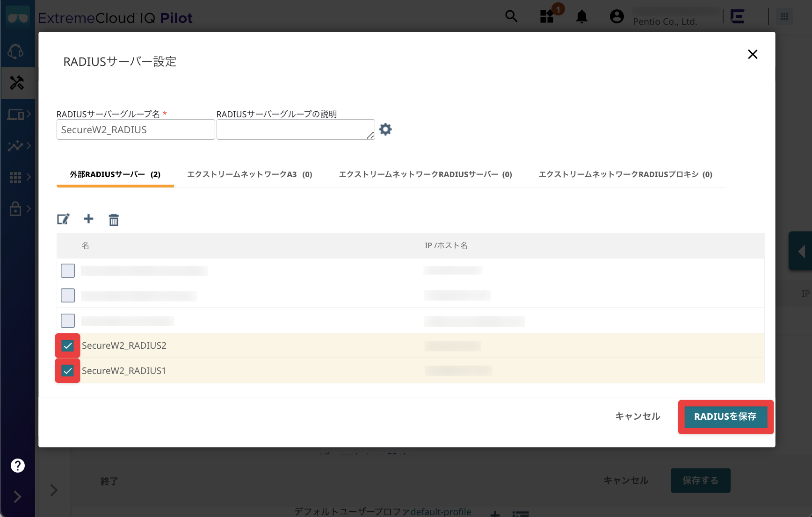Click the SecureW2_RADIUS2 row name
The height and width of the screenshot is (517, 812).
pos(124,345)
